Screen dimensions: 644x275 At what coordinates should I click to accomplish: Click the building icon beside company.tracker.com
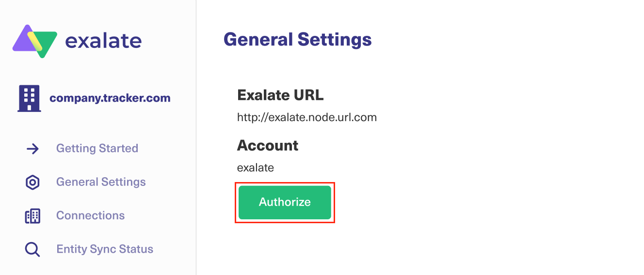29,98
